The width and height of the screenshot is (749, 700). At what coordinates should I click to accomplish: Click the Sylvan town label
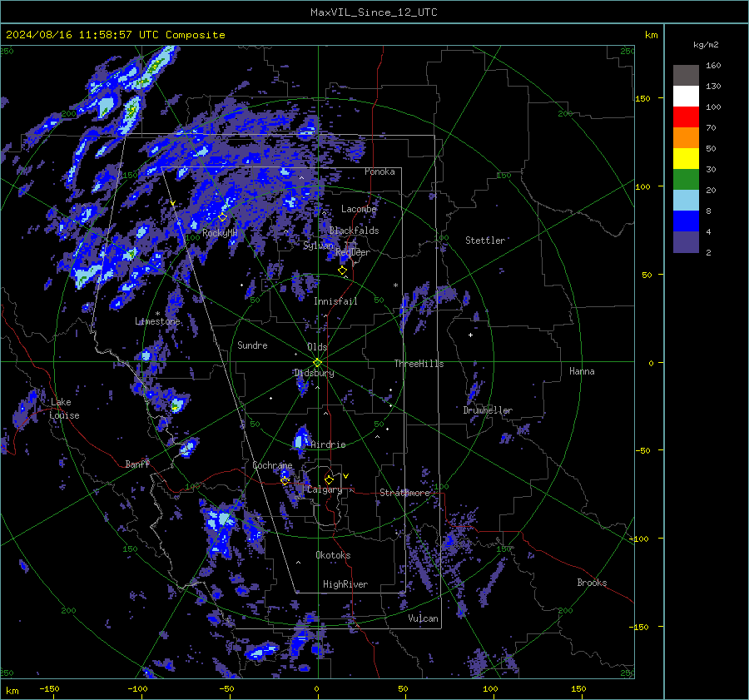tap(318, 246)
